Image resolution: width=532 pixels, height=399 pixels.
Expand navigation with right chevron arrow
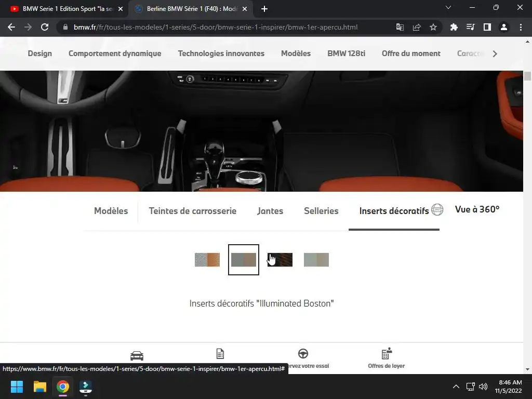coord(495,54)
